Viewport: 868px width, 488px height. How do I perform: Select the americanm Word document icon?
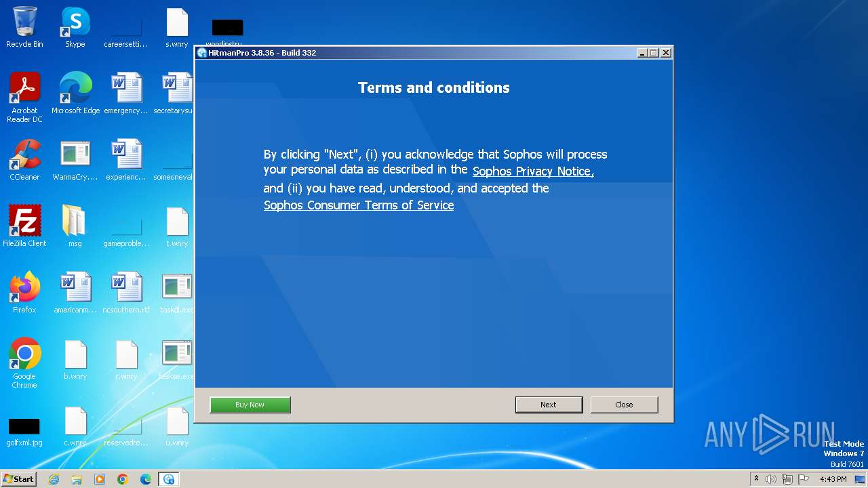pos(75,293)
